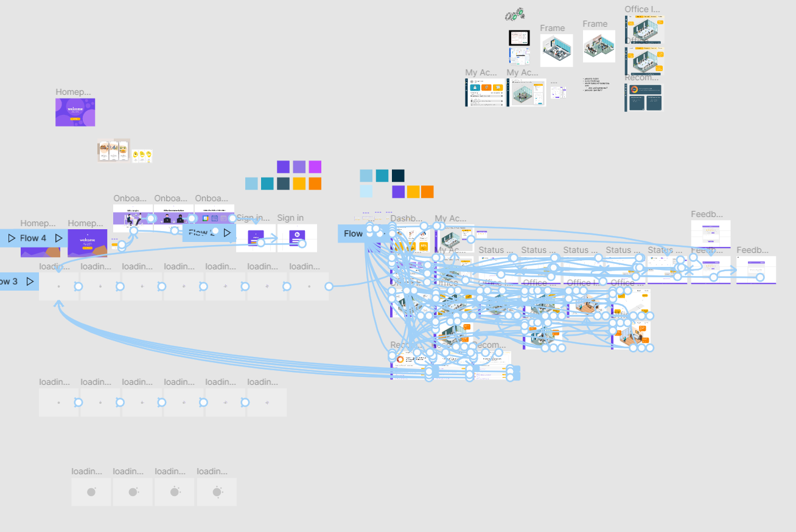Select small calendar thumbnail beside dark My Ac... frame
The height and width of the screenshot is (532, 796).
click(x=559, y=92)
